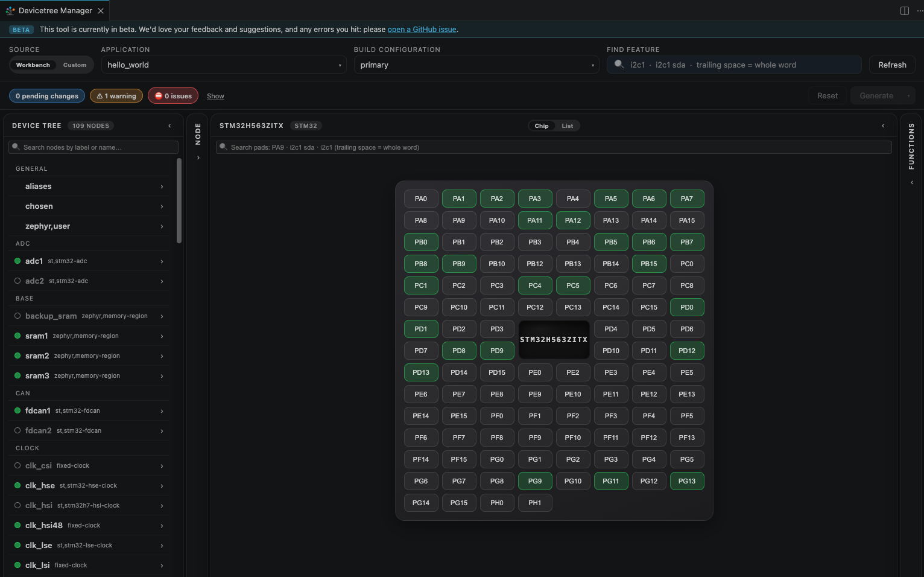
Task: Click the Search pads input field
Action: [554, 147]
